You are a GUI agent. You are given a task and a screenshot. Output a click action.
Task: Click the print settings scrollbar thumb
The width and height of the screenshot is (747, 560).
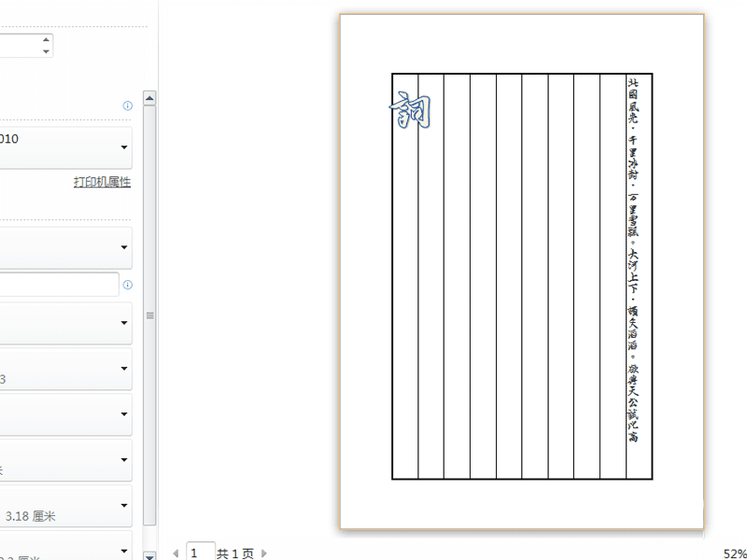coord(149,315)
